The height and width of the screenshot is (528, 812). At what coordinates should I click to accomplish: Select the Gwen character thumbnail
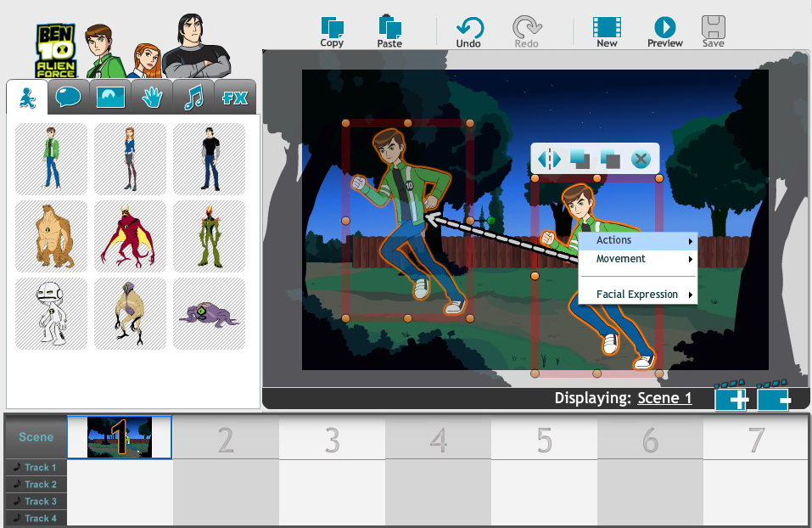(130, 159)
